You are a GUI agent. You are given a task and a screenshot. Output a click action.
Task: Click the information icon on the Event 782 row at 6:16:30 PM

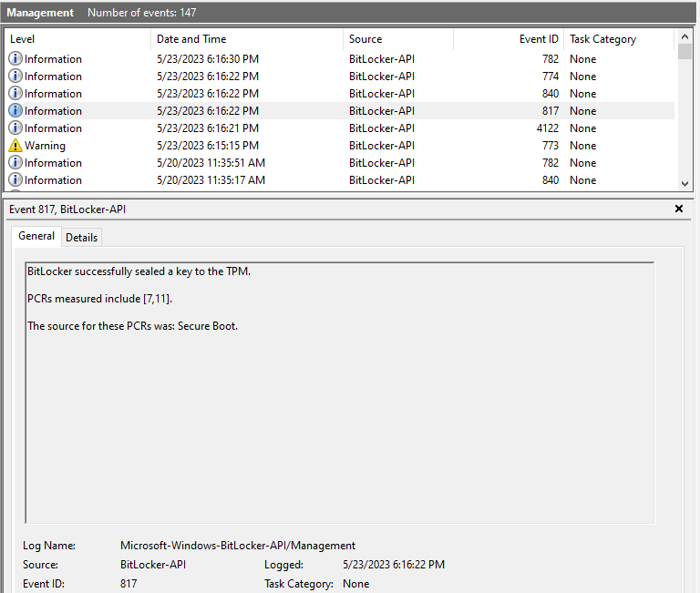15,58
